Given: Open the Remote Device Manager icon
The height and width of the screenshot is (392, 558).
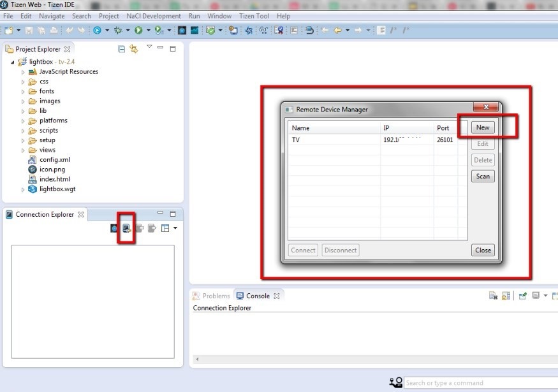Looking at the screenshot, I should click(127, 228).
